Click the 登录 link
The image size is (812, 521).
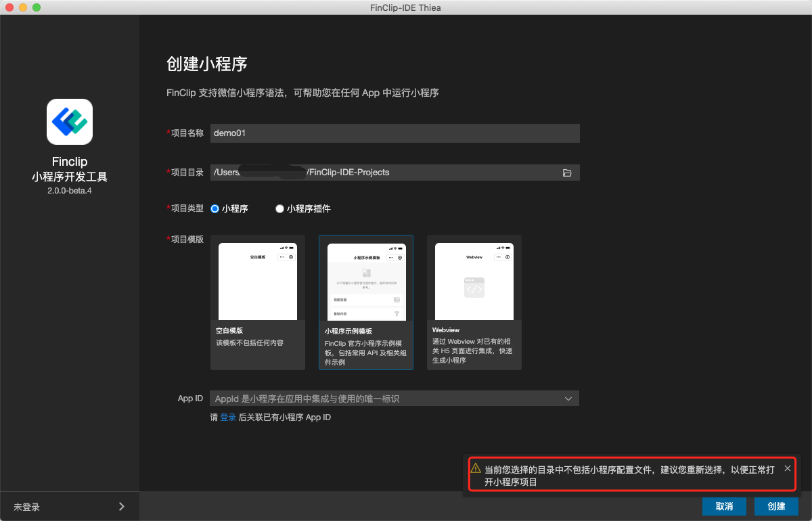pyautogui.click(x=228, y=417)
